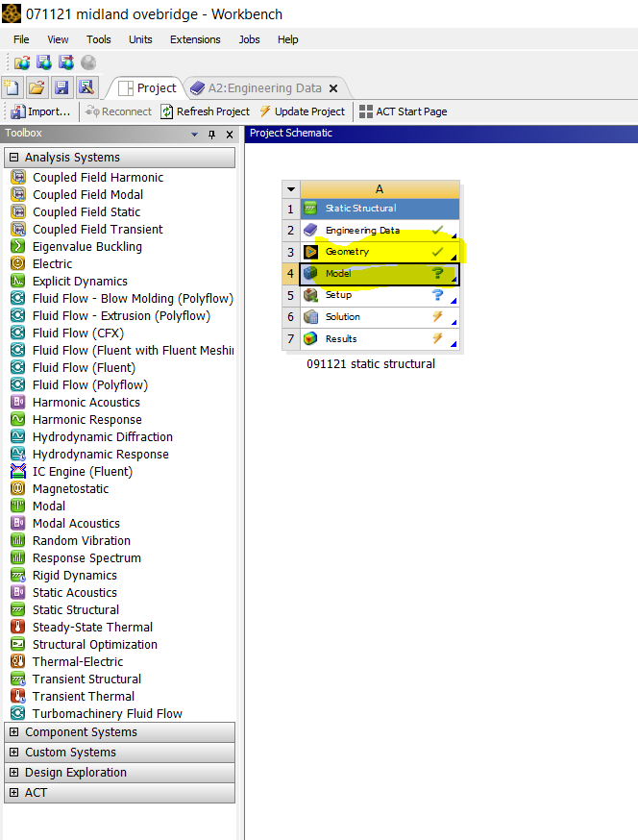
Task: Select Coupled Field Modal in Toolbox
Action: pyautogui.click(x=87, y=195)
